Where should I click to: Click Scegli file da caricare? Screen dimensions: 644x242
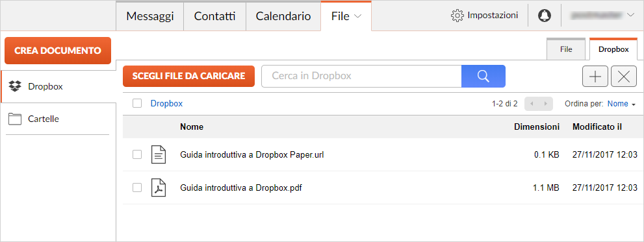189,77
